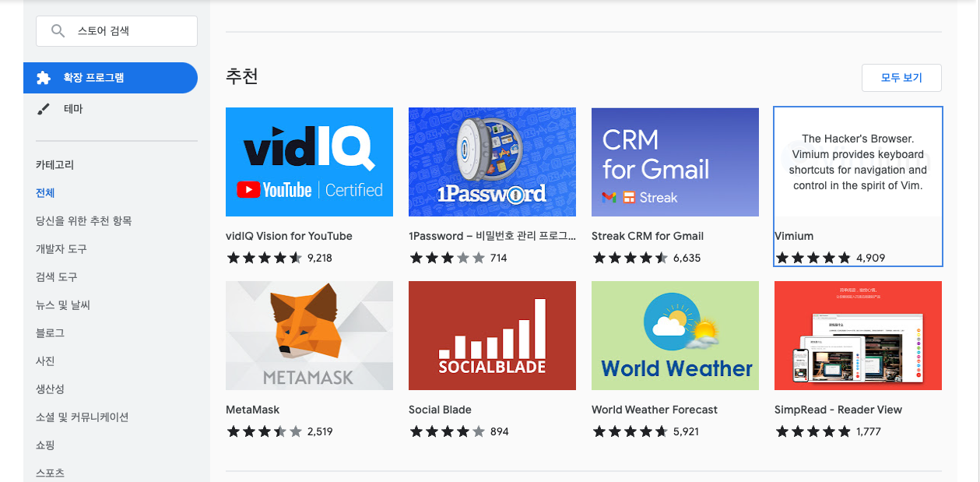
Task: Click the vidIQ Vision for YouTube title
Action: [289, 236]
